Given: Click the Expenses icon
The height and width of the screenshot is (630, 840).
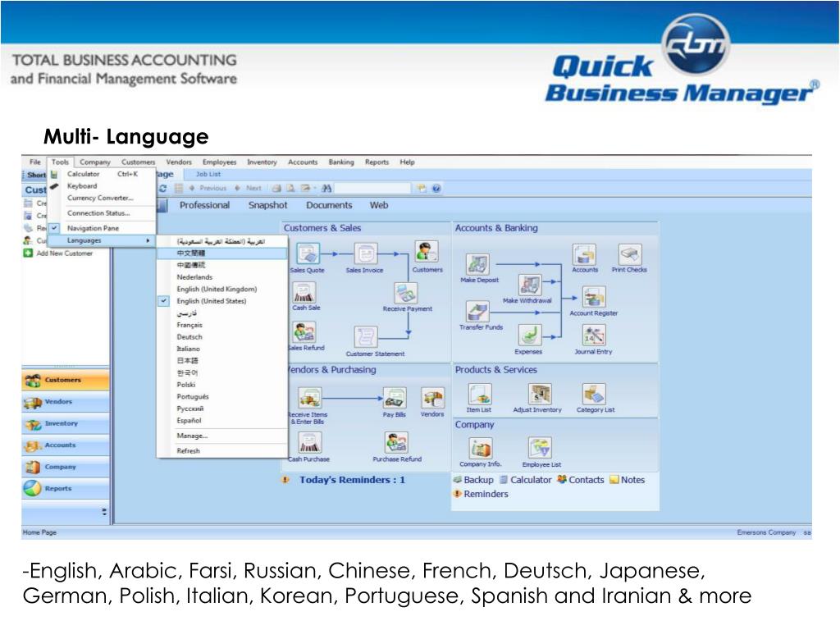Looking at the screenshot, I should (530, 336).
